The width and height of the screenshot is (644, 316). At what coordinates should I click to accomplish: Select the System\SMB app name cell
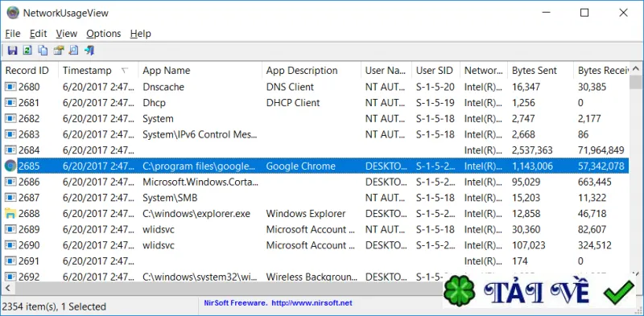(x=170, y=198)
